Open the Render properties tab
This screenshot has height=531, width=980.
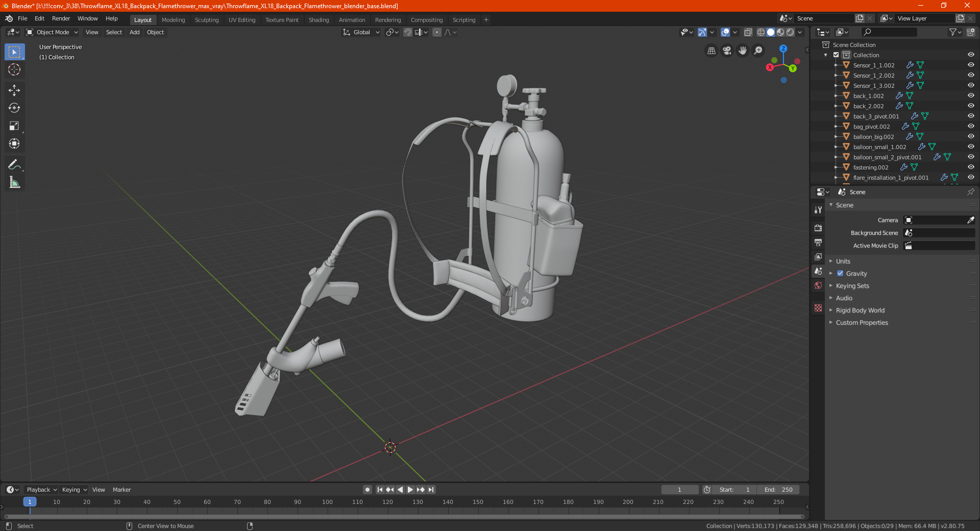coord(818,228)
